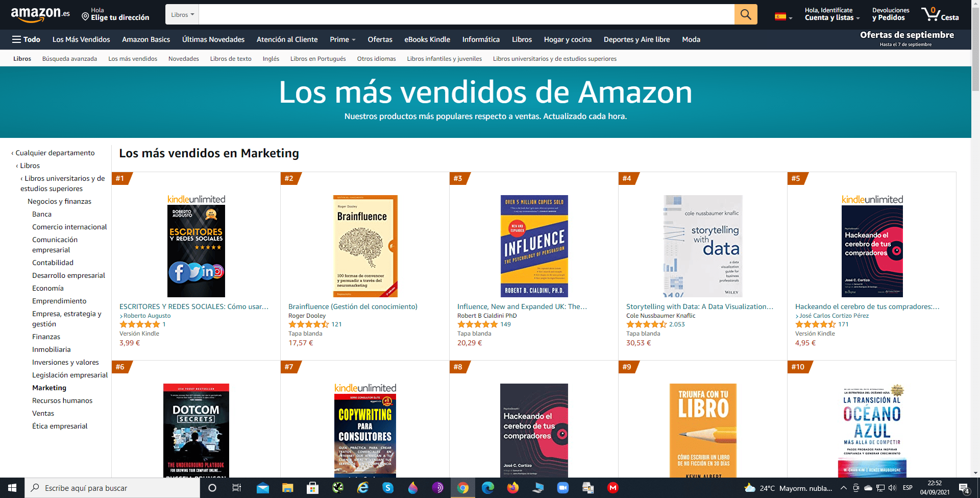Image resolution: width=980 pixels, height=498 pixels.
Task: Expand the Libros search category dropdown
Action: click(x=182, y=14)
